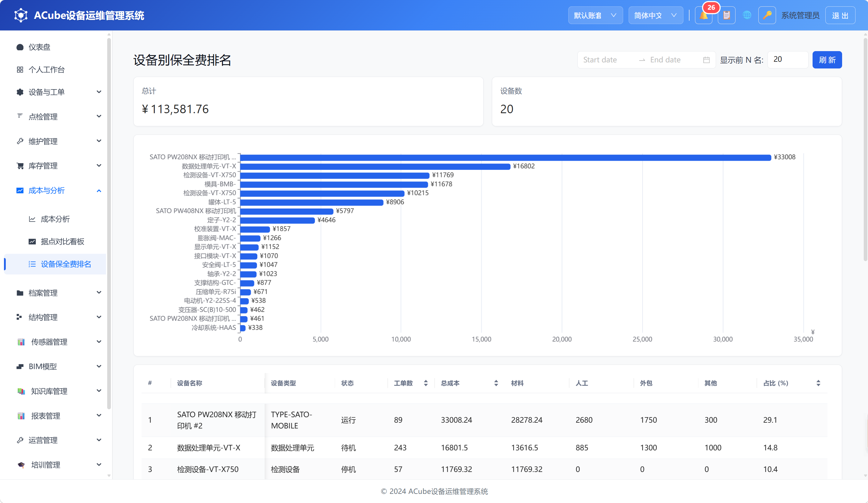Open 仪表盘 in sidebar

tap(55, 47)
